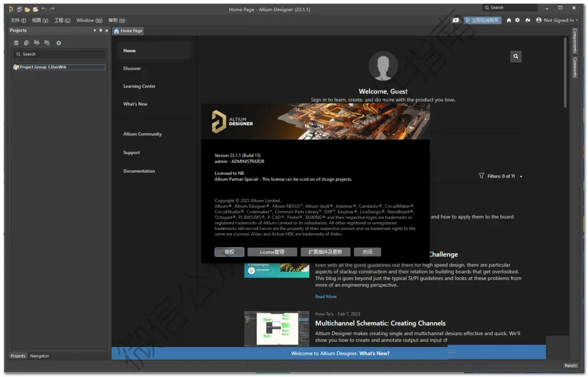Open Learning Center in the sidebar
Screen dimensions: 588x377
[x=139, y=86]
